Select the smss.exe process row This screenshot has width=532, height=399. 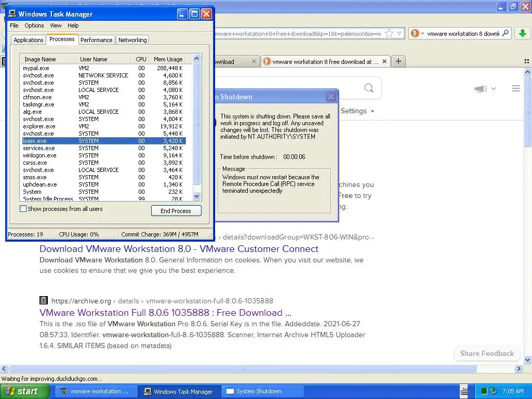click(103, 177)
